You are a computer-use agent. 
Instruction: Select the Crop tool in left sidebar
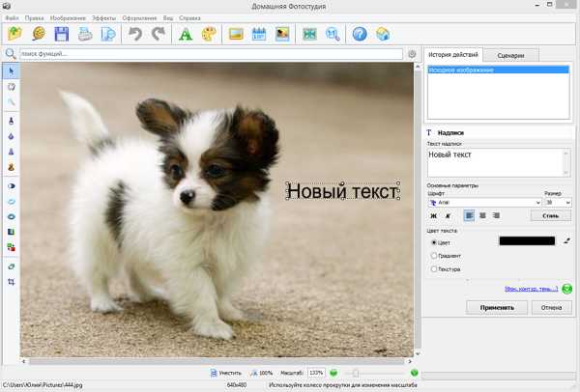(x=12, y=281)
